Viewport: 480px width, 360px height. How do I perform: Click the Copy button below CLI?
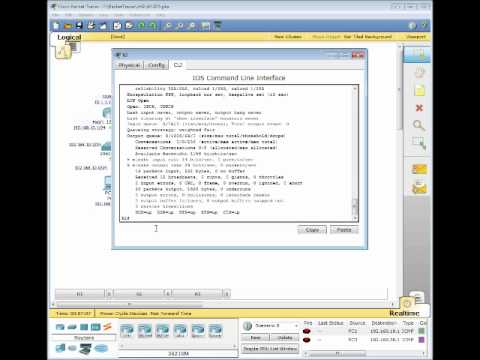[312, 230]
